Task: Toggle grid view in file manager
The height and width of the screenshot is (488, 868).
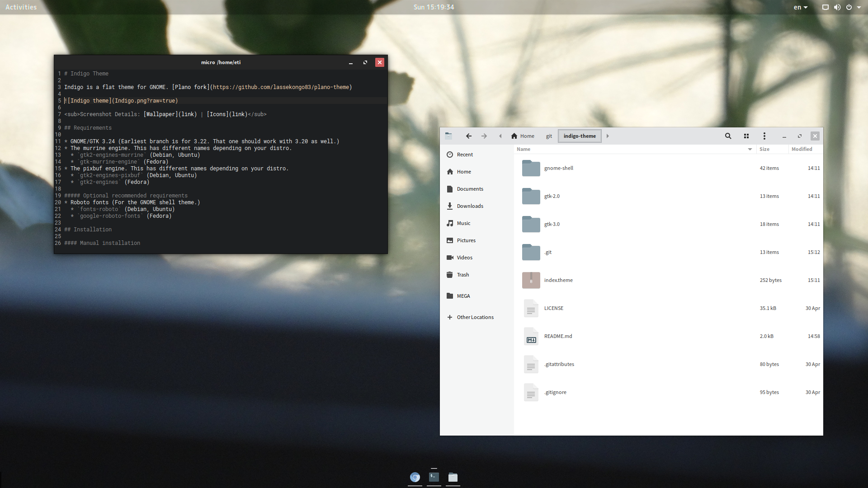Action: (x=746, y=136)
